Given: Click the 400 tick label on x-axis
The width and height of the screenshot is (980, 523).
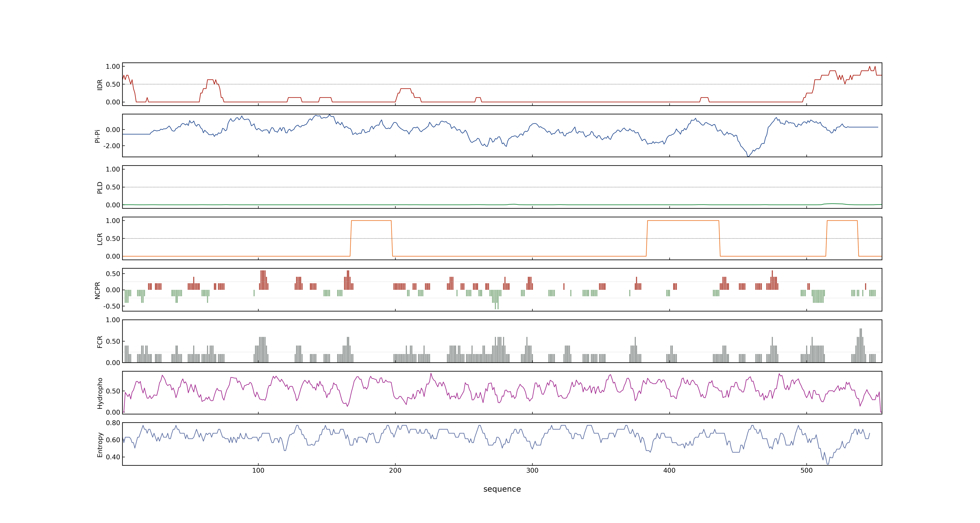Looking at the screenshot, I should [x=669, y=470].
